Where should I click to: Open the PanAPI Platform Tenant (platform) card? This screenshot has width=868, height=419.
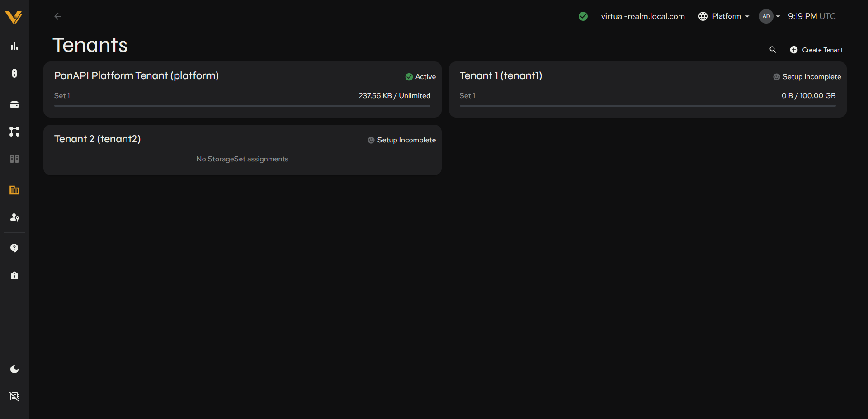[x=242, y=89]
